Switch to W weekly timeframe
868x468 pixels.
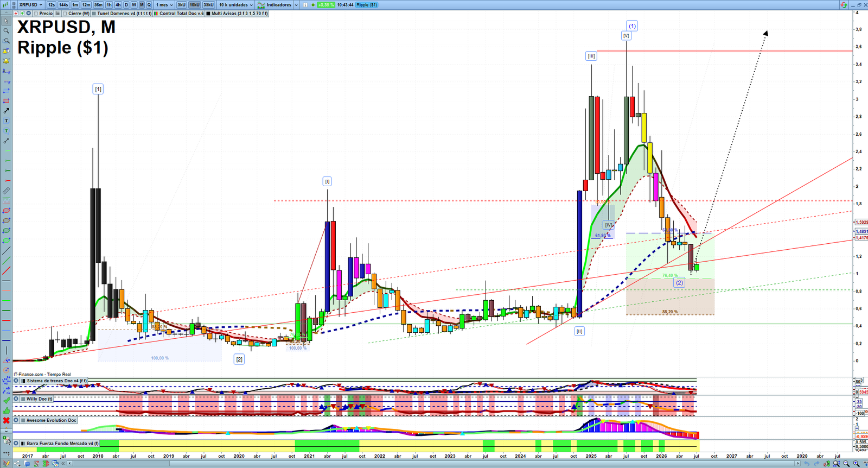coord(133,4)
